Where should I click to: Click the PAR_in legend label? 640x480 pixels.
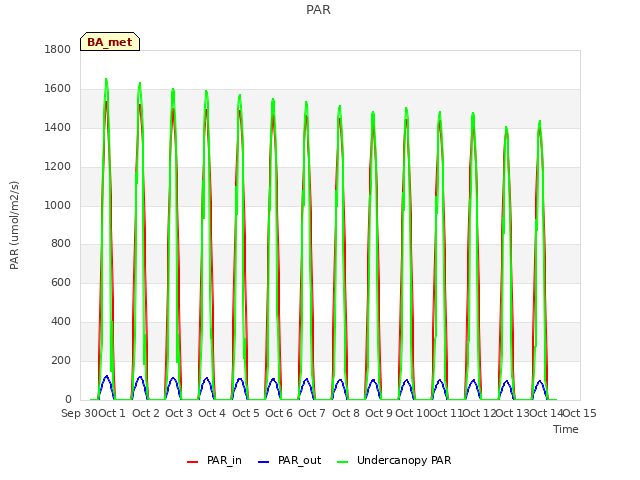pos(224,460)
